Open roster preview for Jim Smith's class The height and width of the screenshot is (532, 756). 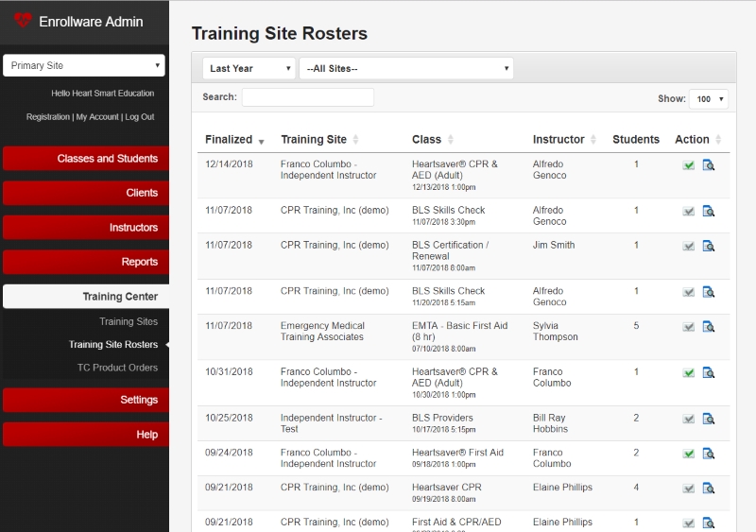[x=708, y=247]
